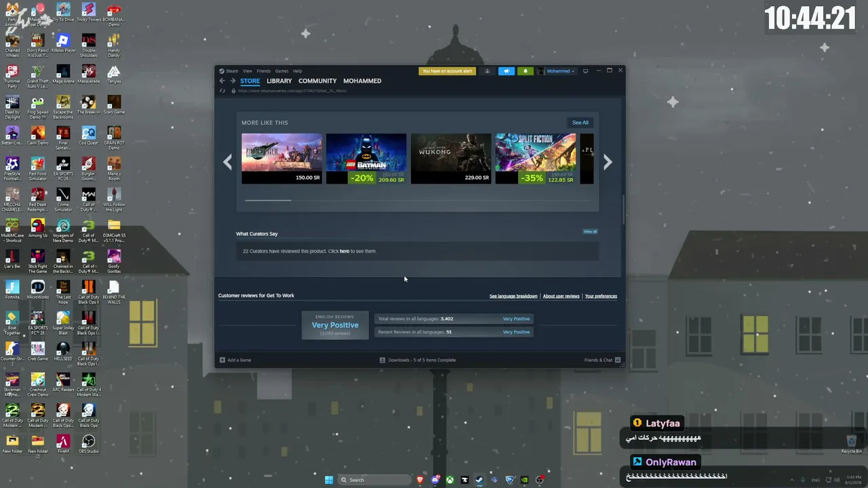Open Split Fiction game thumbnail

536,159
